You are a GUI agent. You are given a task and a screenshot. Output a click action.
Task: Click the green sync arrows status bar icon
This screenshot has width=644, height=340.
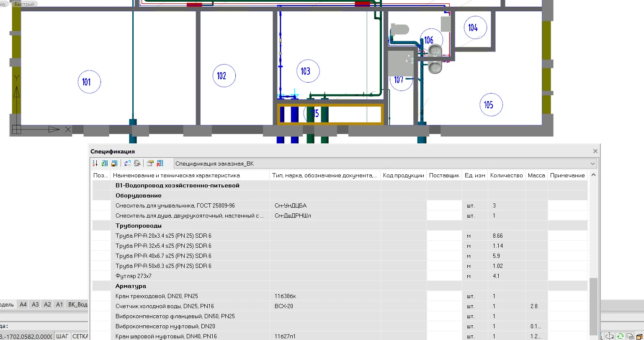click(x=620, y=336)
